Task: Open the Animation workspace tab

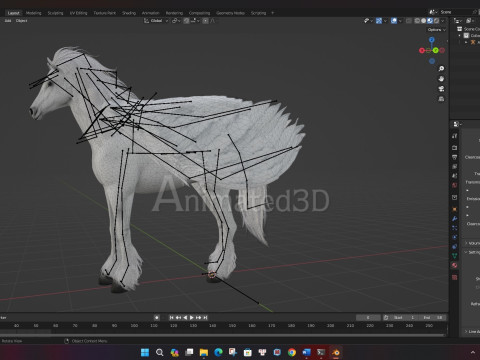Action: (150, 13)
